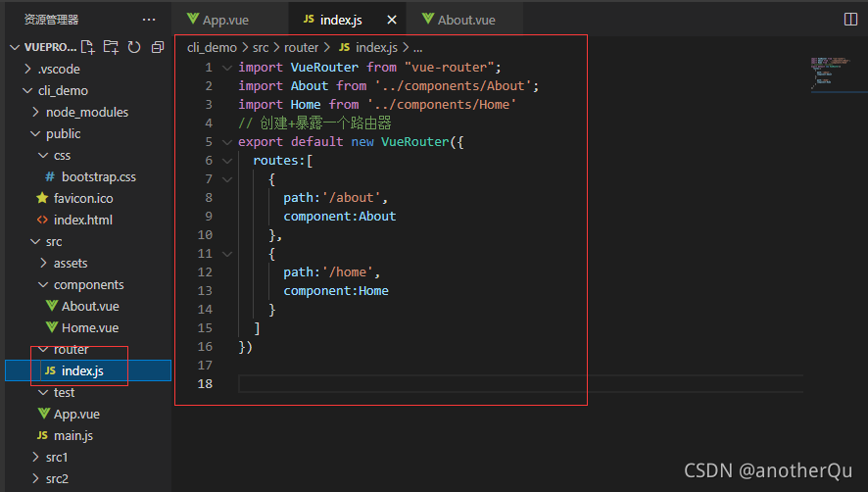Expand the src2 folder

point(35,478)
